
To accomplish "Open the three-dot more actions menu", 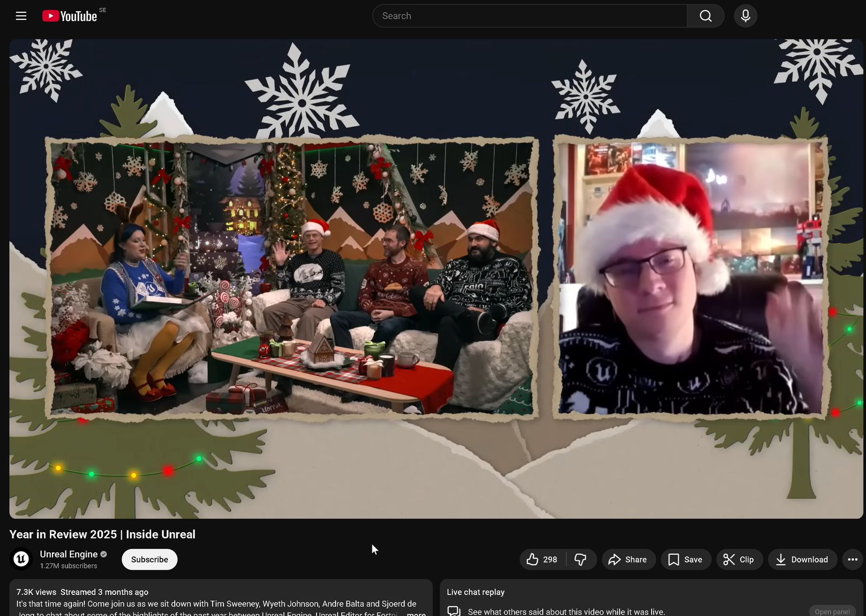I will (852, 559).
